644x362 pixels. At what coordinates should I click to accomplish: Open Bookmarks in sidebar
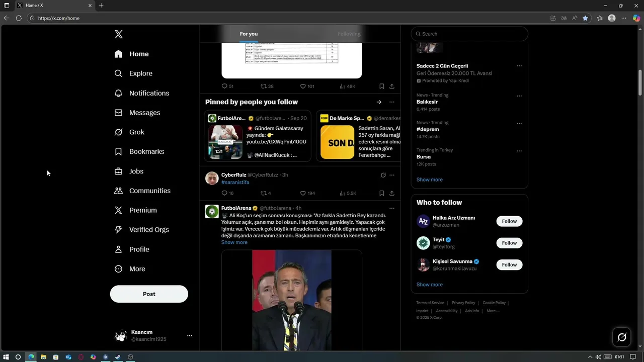pos(139,151)
